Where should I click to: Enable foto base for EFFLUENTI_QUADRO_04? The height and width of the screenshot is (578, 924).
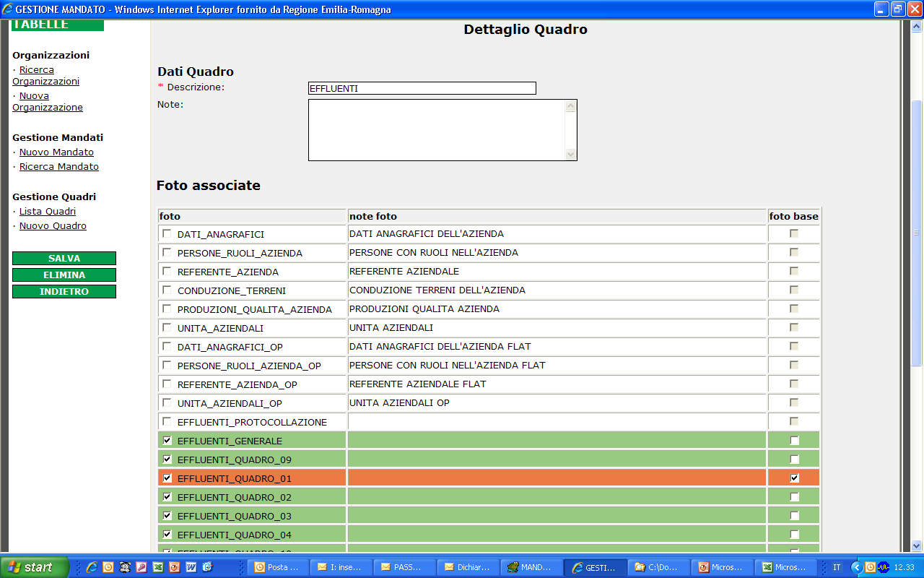tap(795, 534)
